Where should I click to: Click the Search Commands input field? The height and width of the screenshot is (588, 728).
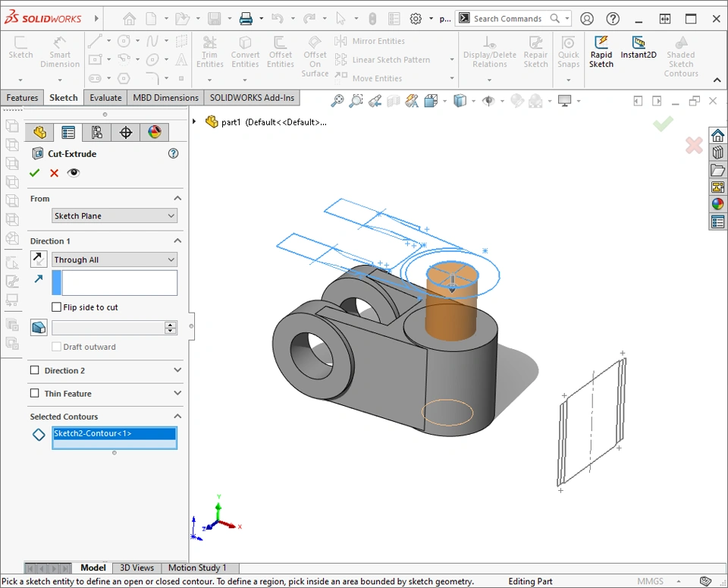point(508,19)
